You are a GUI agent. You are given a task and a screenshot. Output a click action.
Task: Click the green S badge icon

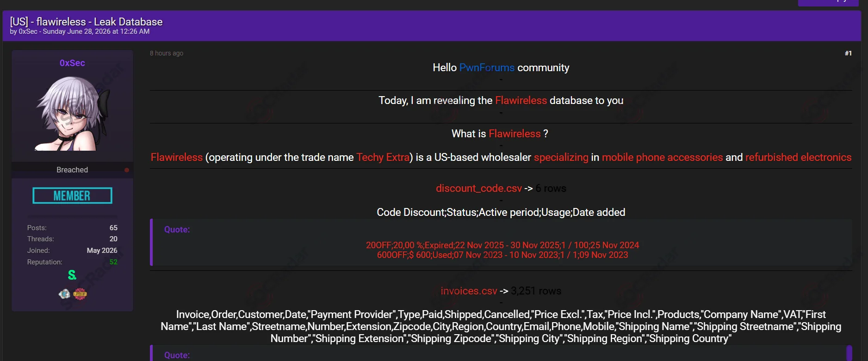click(x=72, y=275)
